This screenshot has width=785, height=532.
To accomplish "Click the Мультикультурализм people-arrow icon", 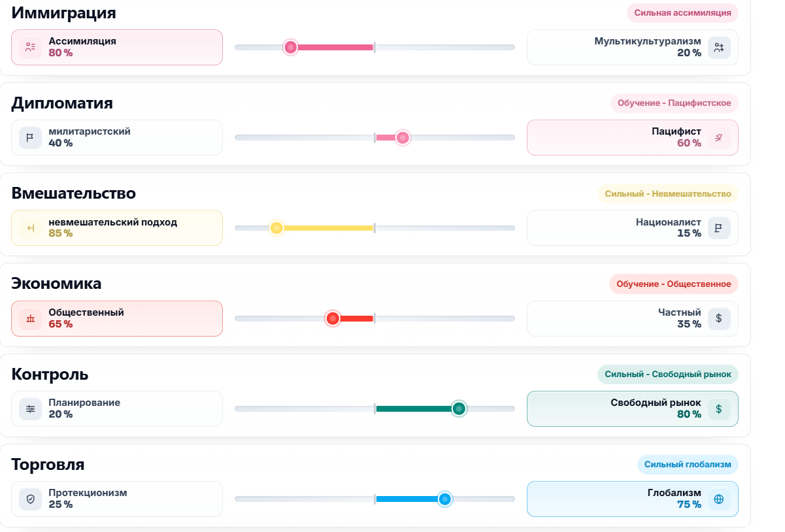I will click(719, 47).
